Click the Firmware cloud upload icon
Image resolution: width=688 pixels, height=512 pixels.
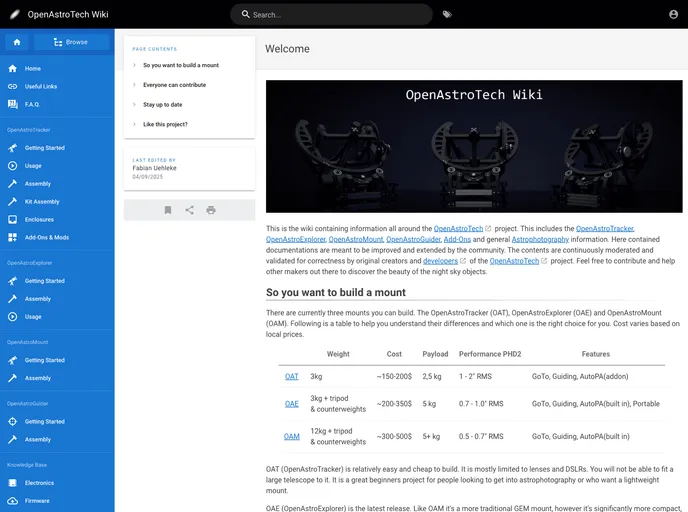tap(12, 501)
